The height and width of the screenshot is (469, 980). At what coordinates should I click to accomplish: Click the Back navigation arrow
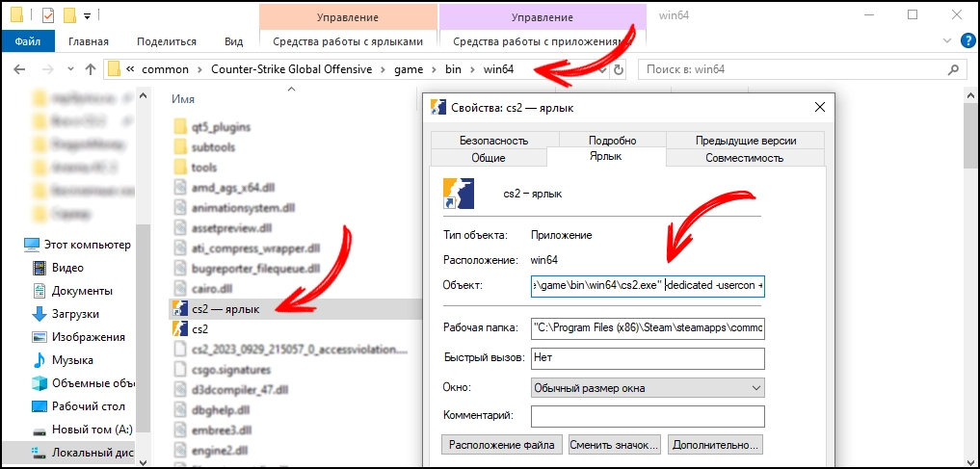[x=19, y=69]
